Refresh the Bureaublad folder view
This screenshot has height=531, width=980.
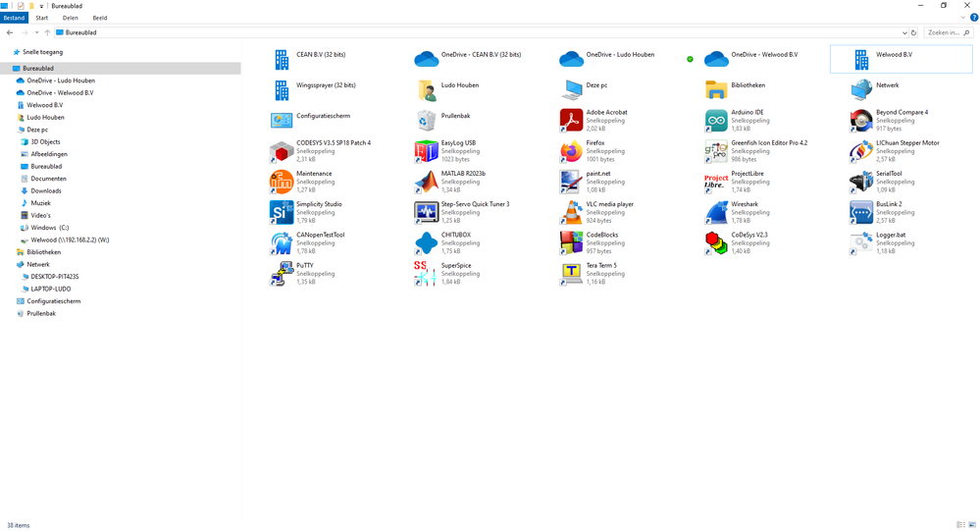point(913,32)
